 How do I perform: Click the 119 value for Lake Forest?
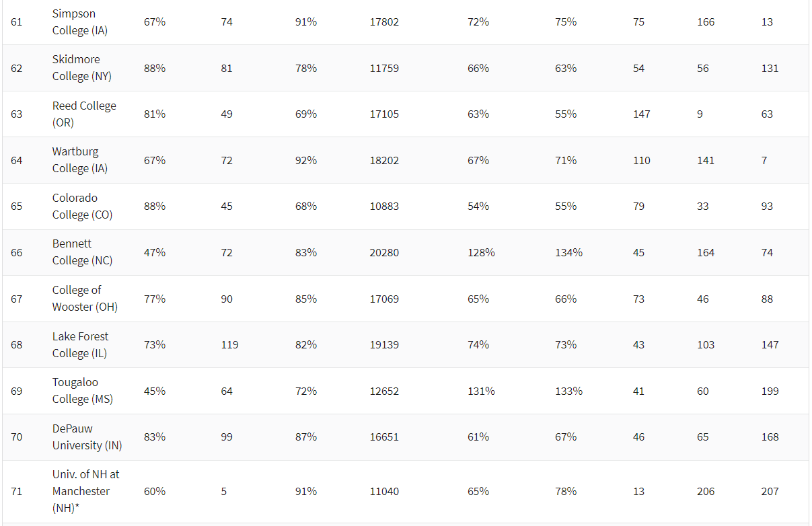(229, 345)
